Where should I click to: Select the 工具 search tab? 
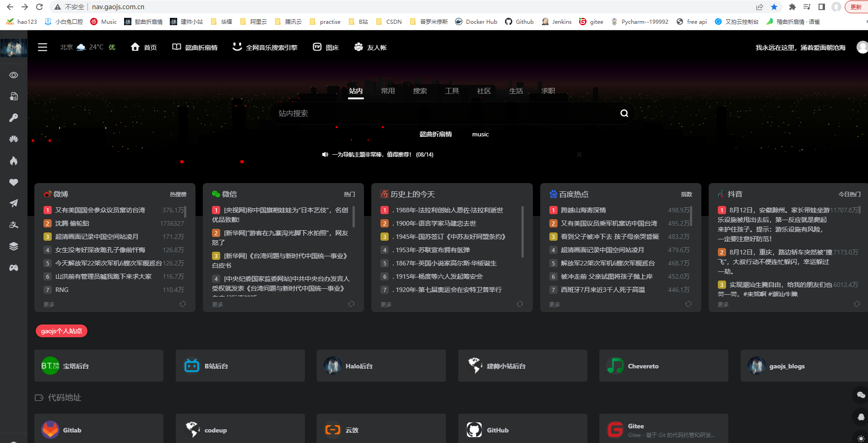[x=452, y=91]
